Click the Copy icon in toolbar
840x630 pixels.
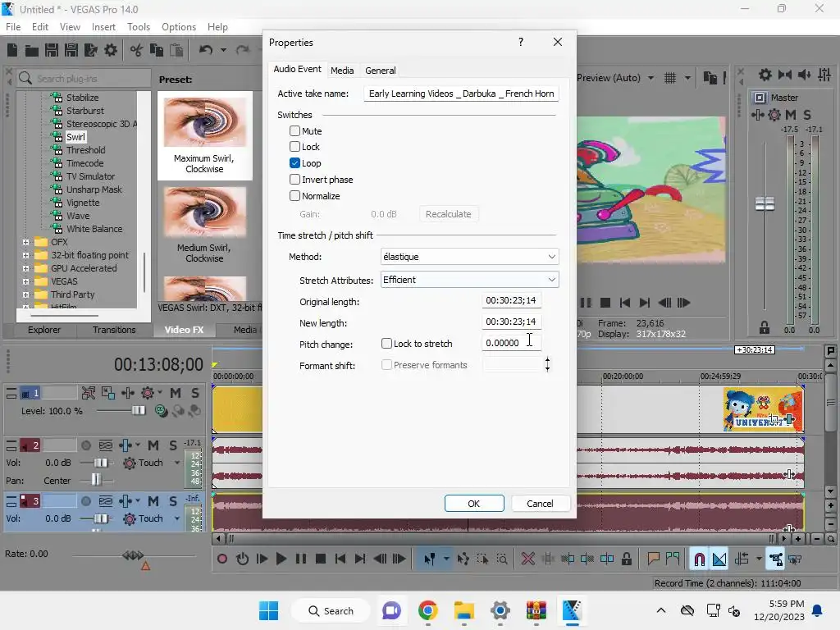pyautogui.click(x=156, y=50)
